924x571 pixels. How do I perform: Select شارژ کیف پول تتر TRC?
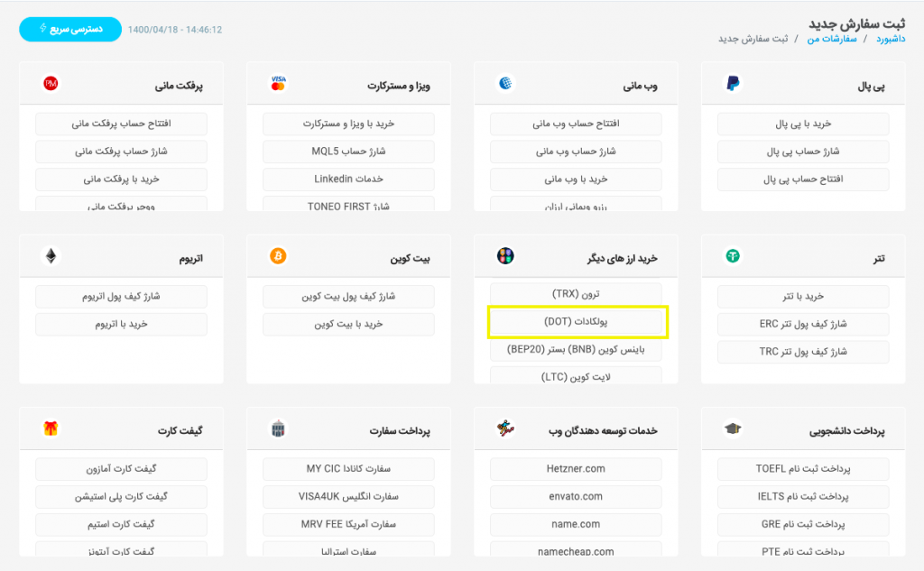[x=803, y=352]
